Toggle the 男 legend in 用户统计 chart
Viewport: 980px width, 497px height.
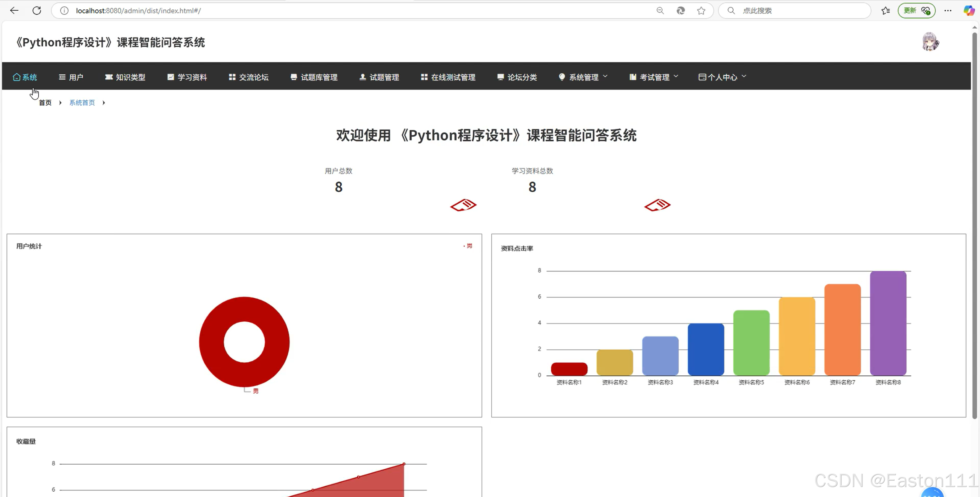(x=469, y=246)
